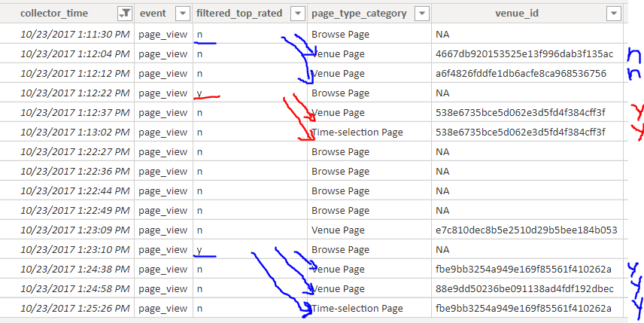Screen dimensions: 644x323
Task: Click Browse Page in the 1:23:10 PM row
Action: point(340,250)
